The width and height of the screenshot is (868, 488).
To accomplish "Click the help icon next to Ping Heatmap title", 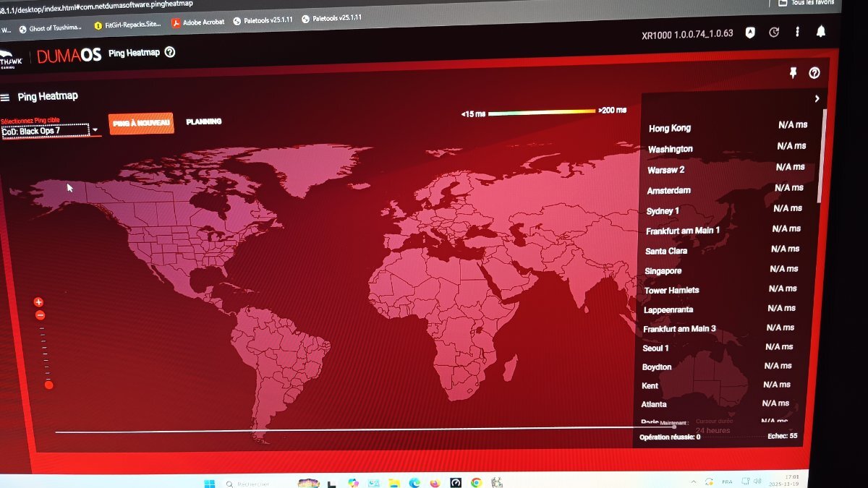I will coord(170,52).
